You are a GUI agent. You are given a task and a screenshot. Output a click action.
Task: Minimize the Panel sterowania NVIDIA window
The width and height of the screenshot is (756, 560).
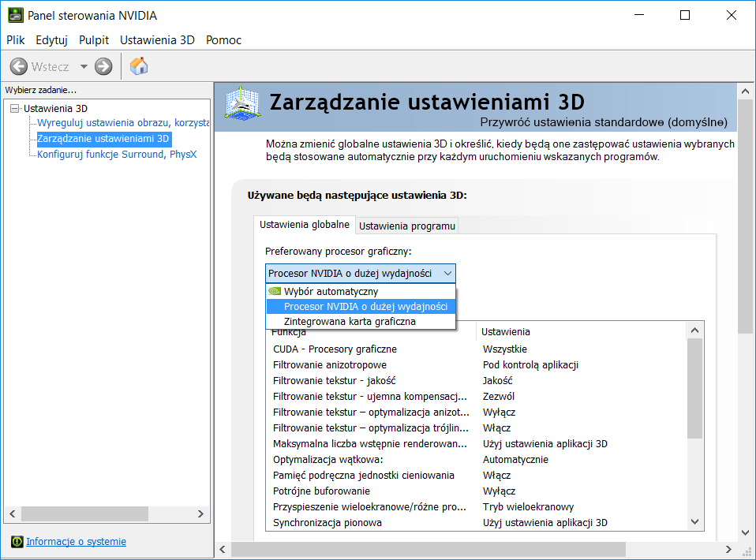coord(639,16)
